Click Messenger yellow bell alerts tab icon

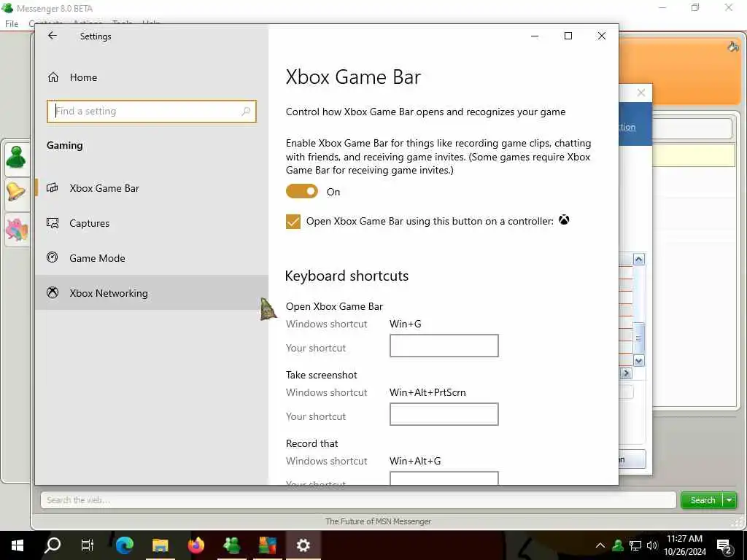coord(16,192)
